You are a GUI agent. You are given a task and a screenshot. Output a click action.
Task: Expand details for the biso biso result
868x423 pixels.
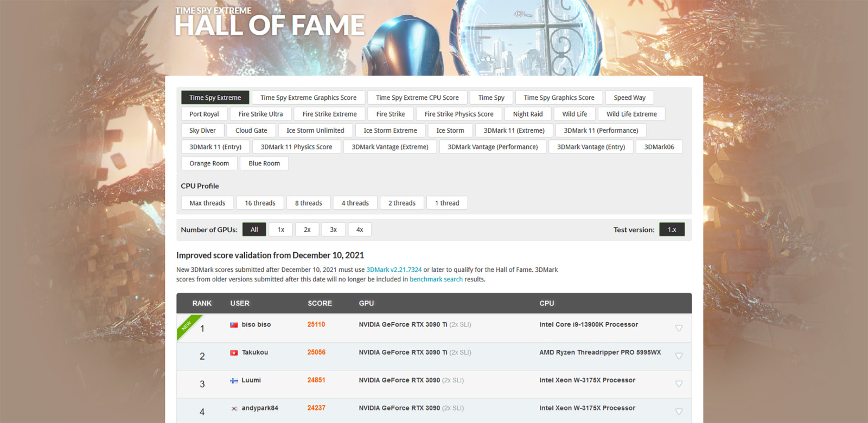678,328
